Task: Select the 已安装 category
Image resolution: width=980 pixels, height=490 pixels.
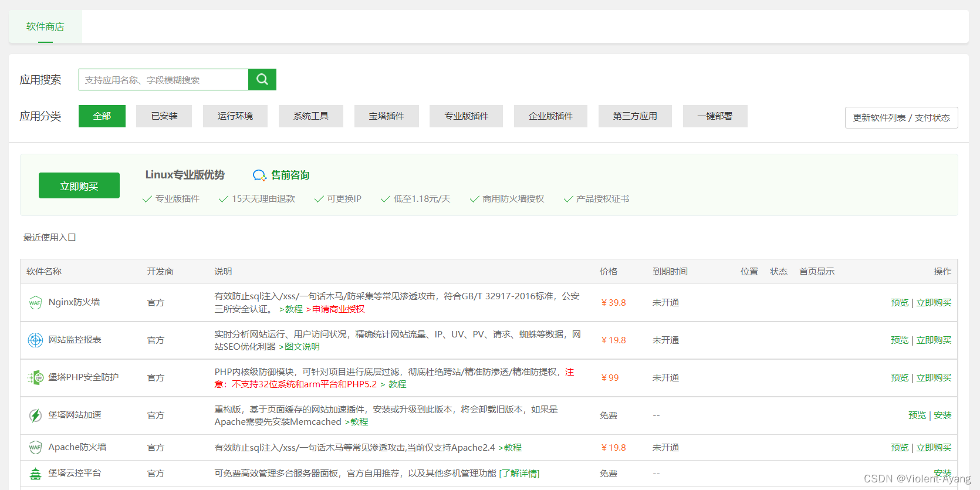Action: [164, 116]
